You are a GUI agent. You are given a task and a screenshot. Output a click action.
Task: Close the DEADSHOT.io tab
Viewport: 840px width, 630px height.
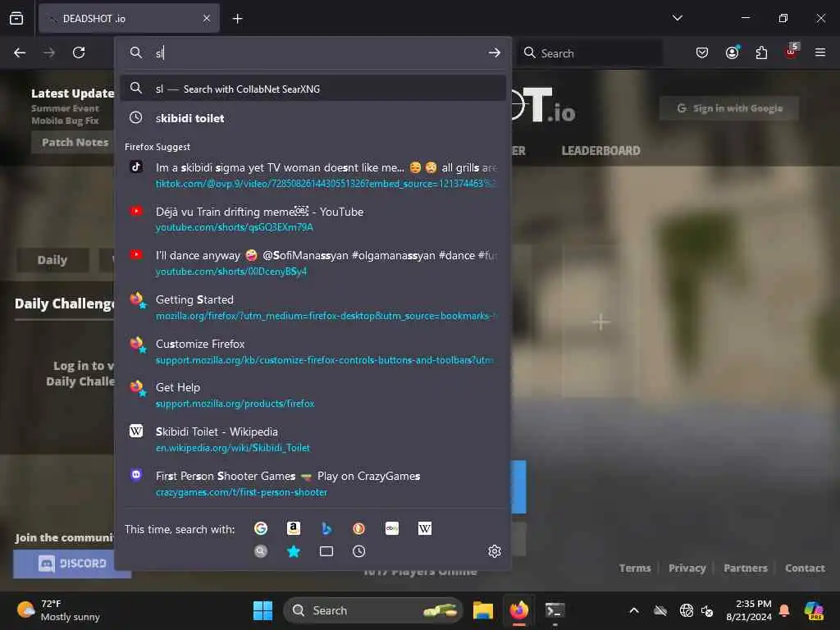click(207, 18)
